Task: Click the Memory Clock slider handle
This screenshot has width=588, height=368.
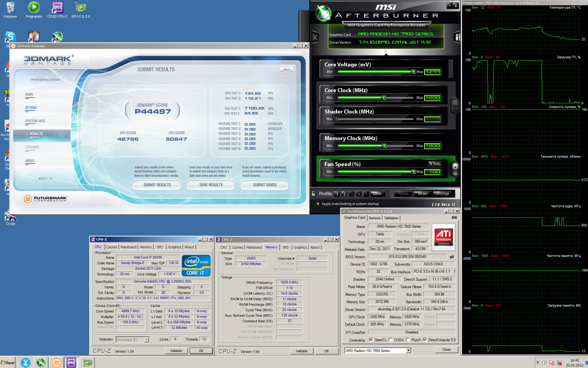Action: [x=384, y=146]
